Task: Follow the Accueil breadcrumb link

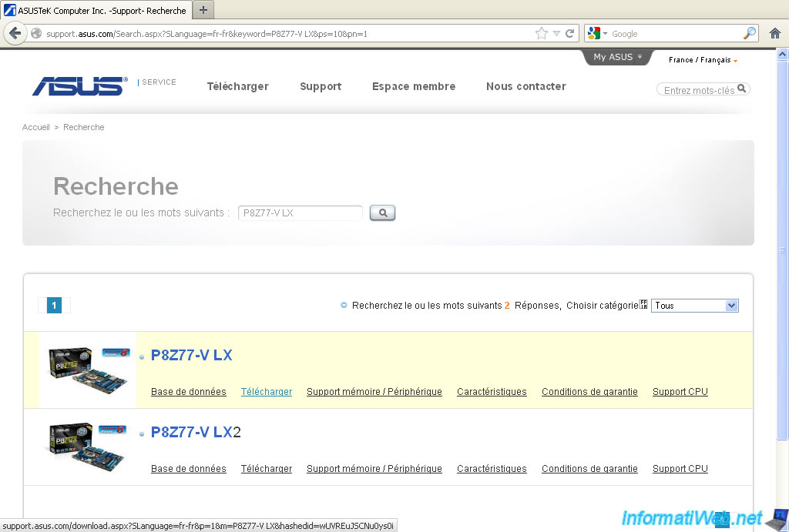Action: pos(35,127)
